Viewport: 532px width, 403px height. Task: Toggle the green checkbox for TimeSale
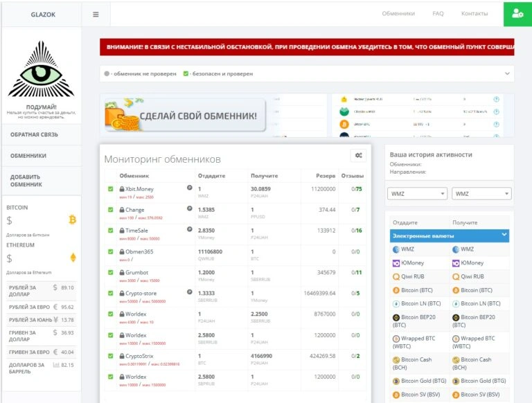pyautogui.click(x=110, y=231)
